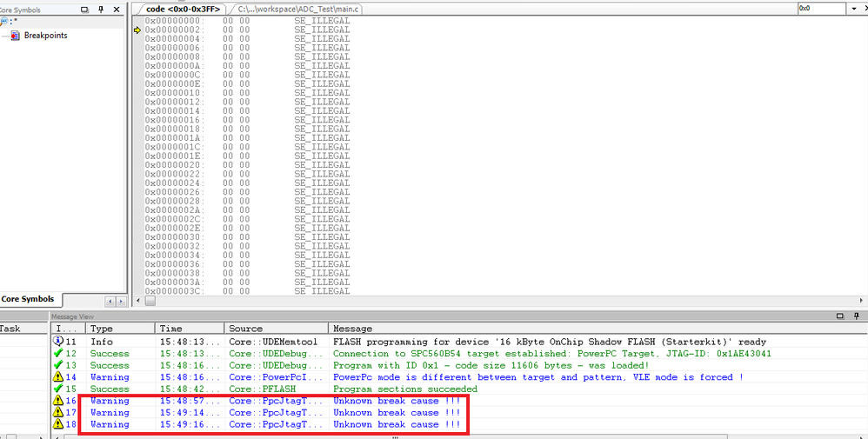Click the Info icon of message 11

58,342
